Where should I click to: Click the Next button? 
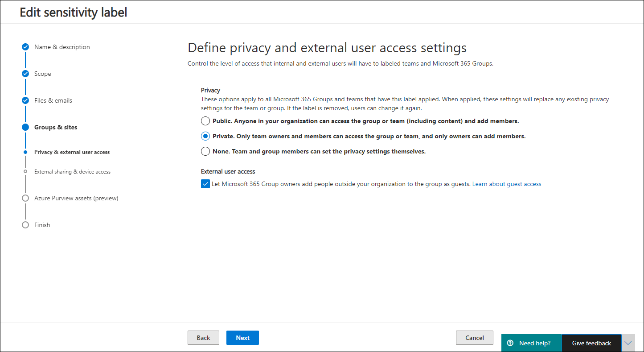pos(242,338)
